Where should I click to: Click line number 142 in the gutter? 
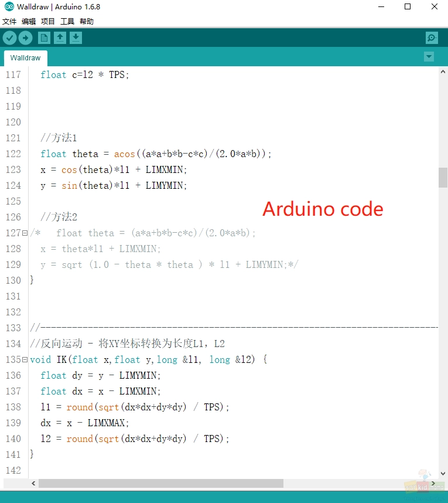pos(13,471)
